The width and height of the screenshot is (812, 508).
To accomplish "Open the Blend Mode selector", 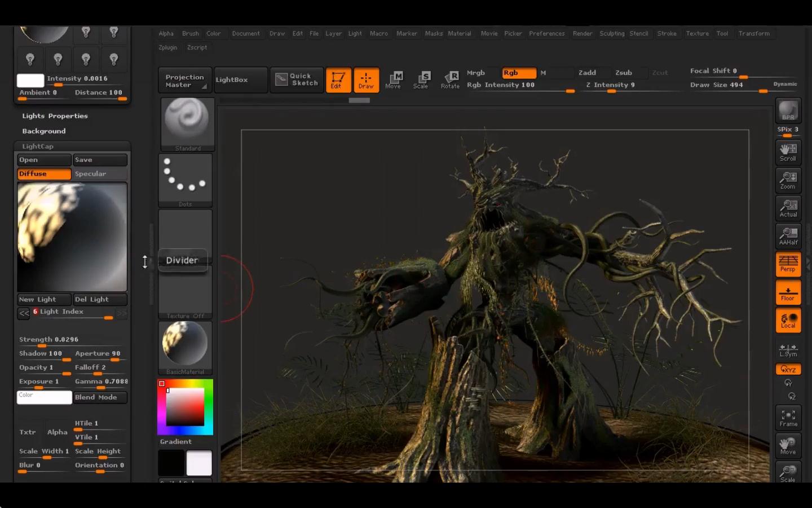I will (x=100, y=397).
